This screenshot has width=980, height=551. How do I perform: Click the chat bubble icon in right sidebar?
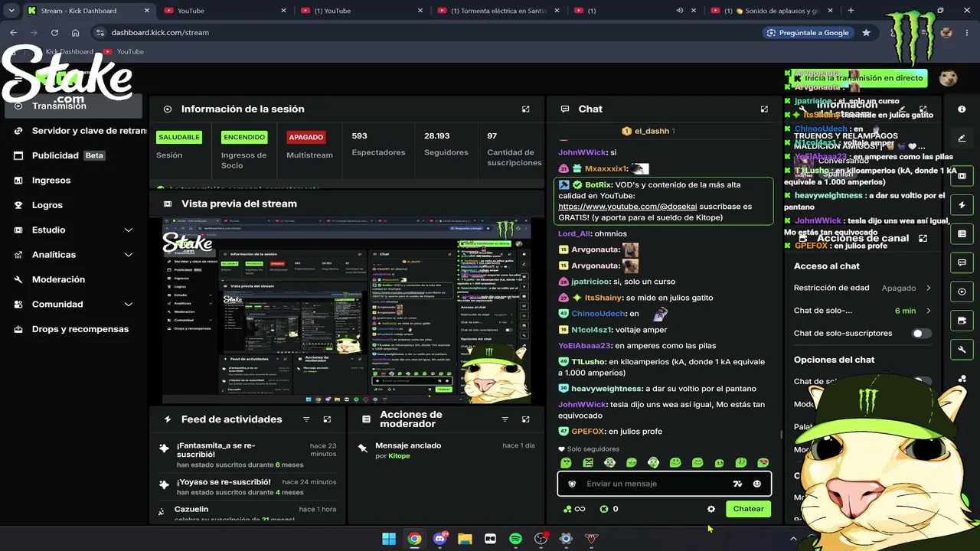pyautogui.click(x=962, y=262)
